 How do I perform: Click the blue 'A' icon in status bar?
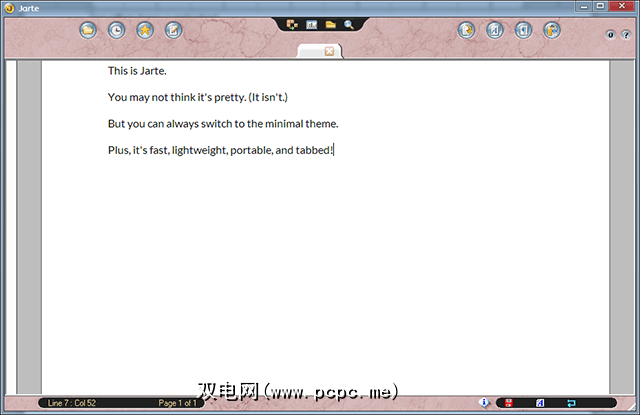click(x=540, y=403)
